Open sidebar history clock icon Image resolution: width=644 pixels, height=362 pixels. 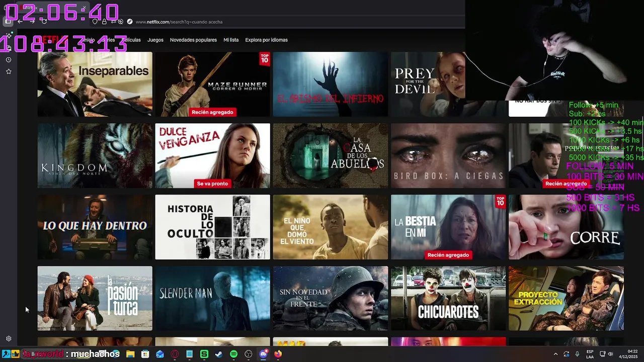9,60
